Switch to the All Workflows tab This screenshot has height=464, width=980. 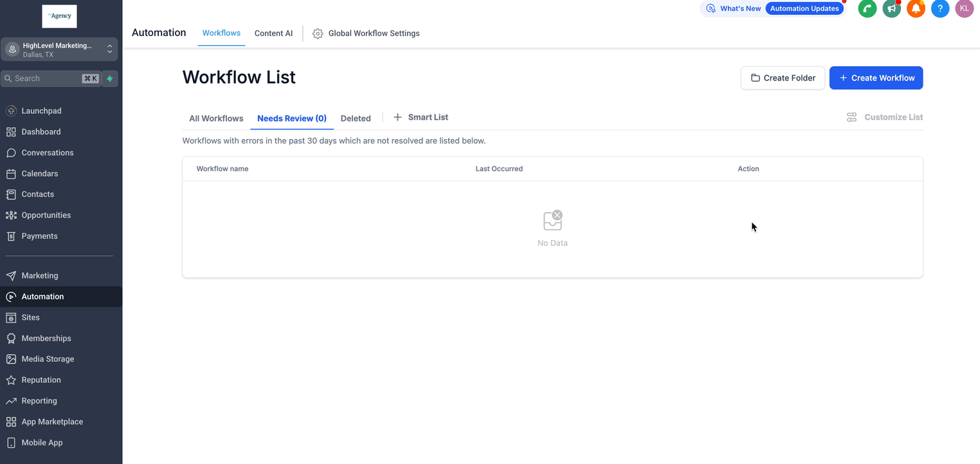click(x=216, y=118)
